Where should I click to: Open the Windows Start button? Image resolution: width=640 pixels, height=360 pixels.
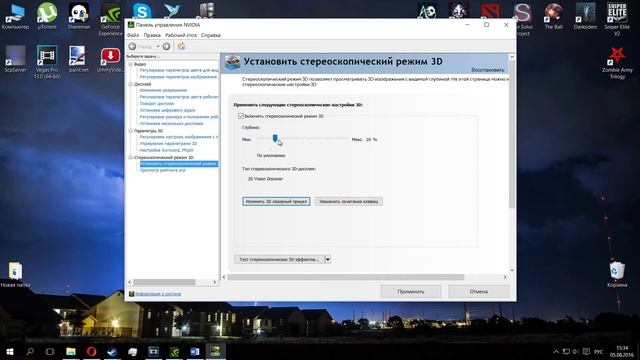(x=9, y=351)
